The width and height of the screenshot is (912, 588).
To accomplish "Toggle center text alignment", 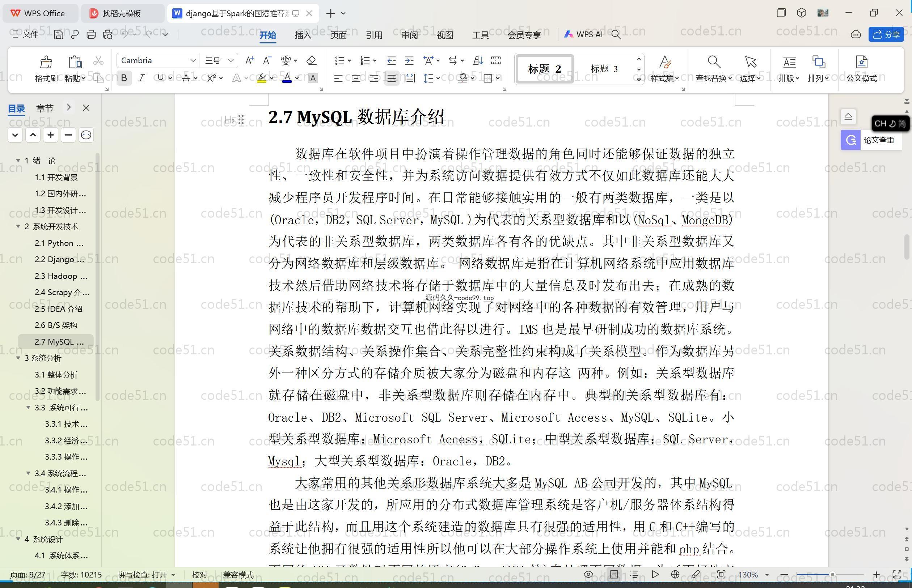I will [x=356, y=78].
